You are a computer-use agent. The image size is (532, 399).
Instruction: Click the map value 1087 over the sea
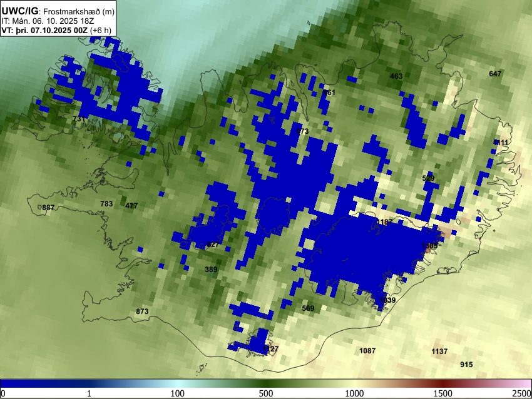367,350
